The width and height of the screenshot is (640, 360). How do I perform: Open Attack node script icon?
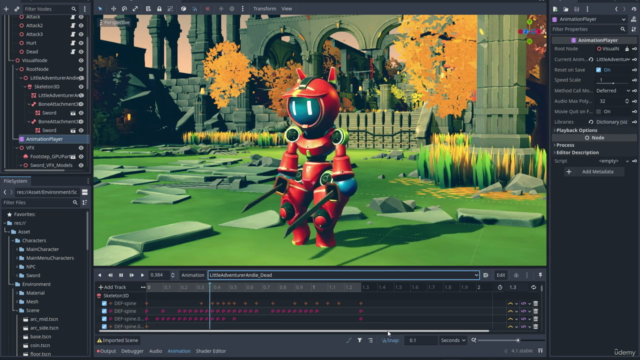click(x=73, y=17)
